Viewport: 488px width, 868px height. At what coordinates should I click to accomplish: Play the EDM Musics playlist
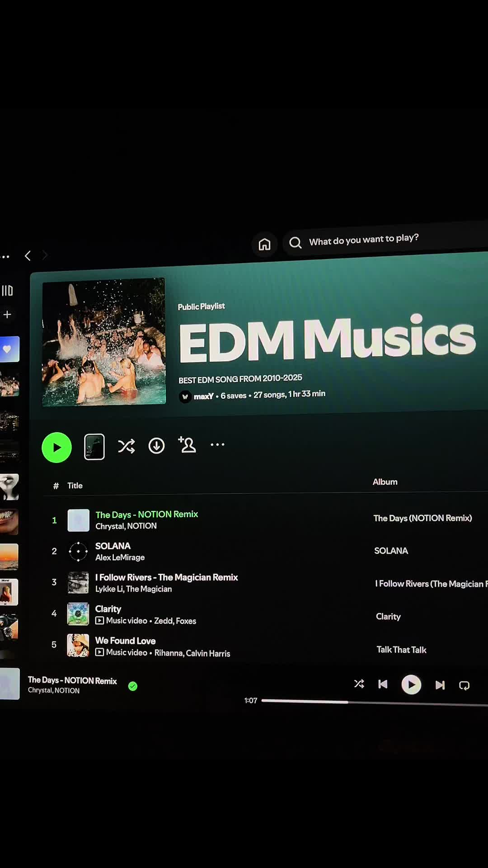coord(56,448)
